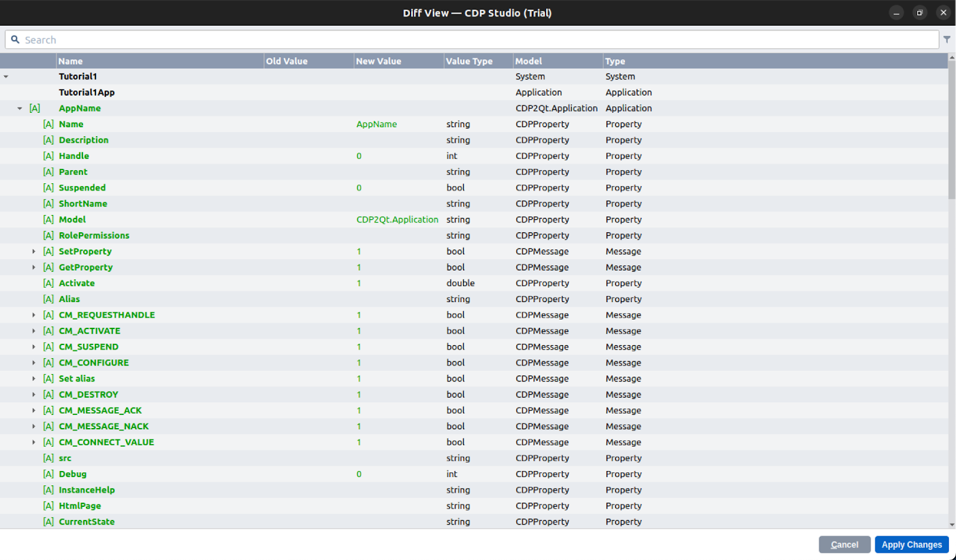Click the search magnifier icon
This screenshot has height=560, width=956.
point(16,39)
